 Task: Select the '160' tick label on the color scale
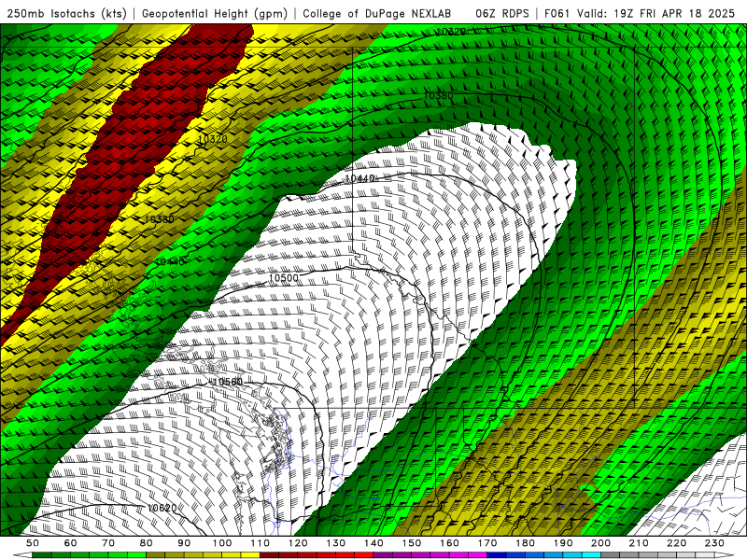(449, 543)
